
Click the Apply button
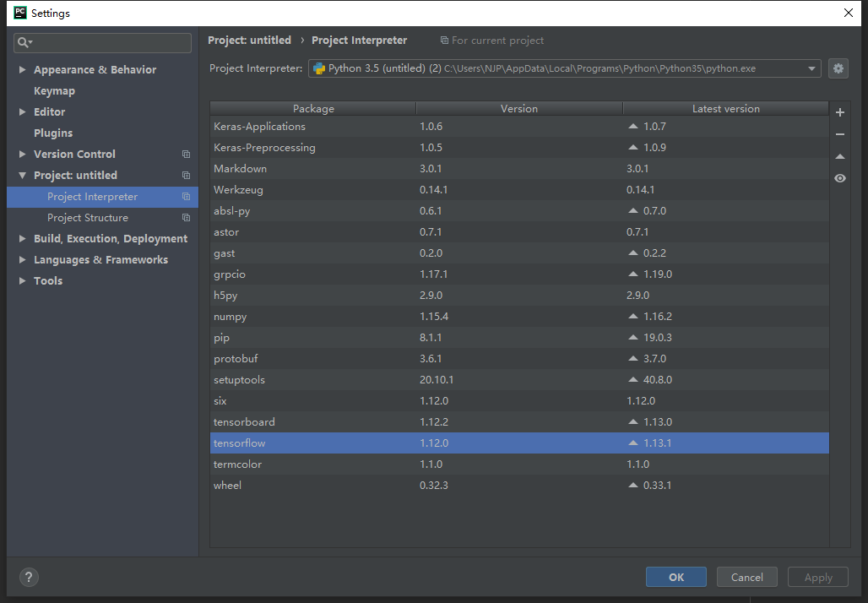point(818,577)
